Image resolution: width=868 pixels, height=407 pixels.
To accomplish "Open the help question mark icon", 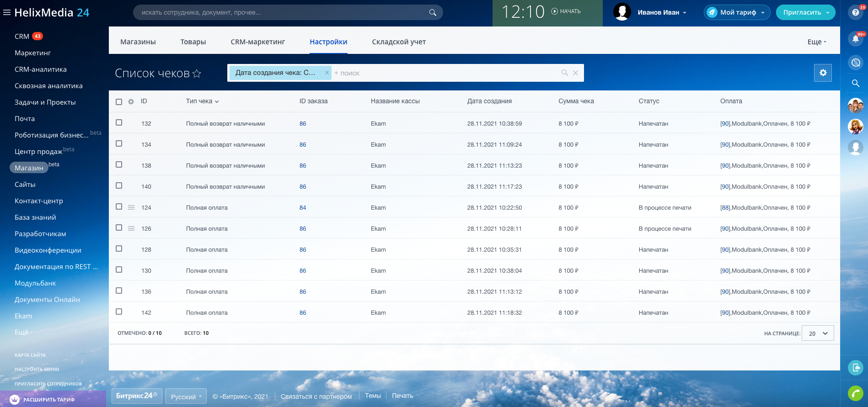I will (855, 13).
